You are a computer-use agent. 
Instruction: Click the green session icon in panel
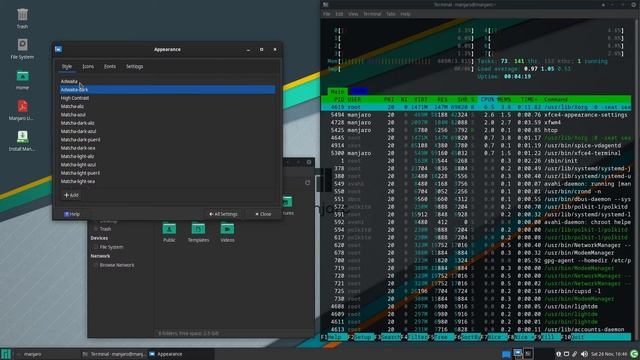click(x=634, y=354)
